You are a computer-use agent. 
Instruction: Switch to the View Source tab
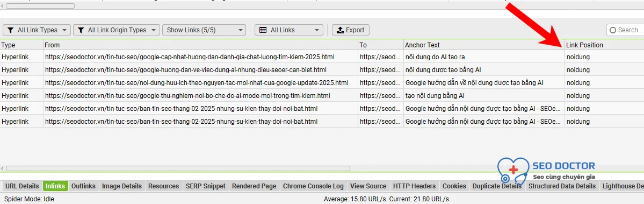click(x=368, y=186)
